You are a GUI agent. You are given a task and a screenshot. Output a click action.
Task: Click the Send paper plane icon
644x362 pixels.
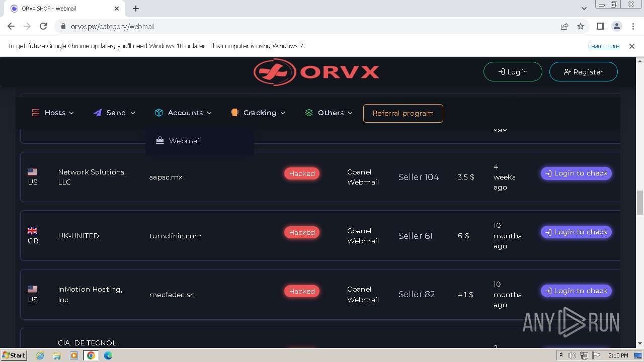[98, 113]
